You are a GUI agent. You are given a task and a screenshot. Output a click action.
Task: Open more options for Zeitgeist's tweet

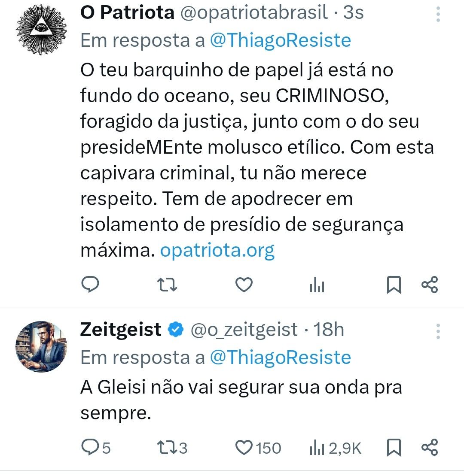pos(438,331)
